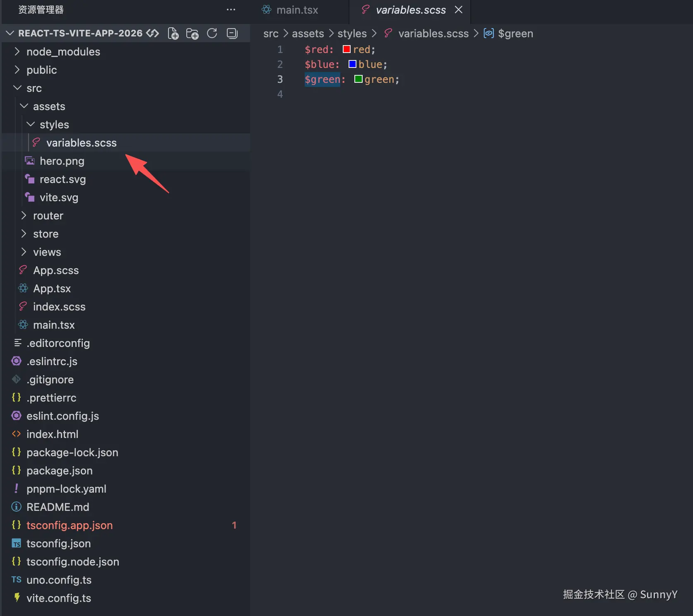
Task: Open tsconfig.app.json with error badge
Action: [x=126, y=525]
